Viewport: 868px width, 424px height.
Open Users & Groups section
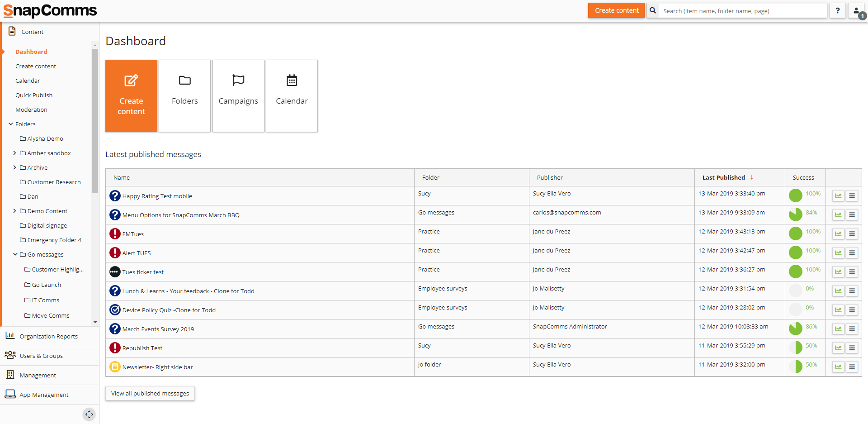[x=49, y=356]
